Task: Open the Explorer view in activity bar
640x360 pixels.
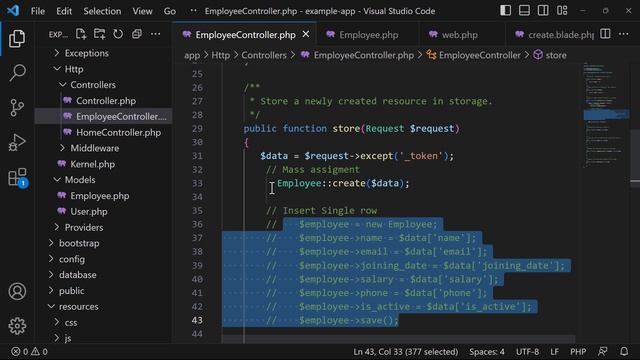Action: point(17,38)
